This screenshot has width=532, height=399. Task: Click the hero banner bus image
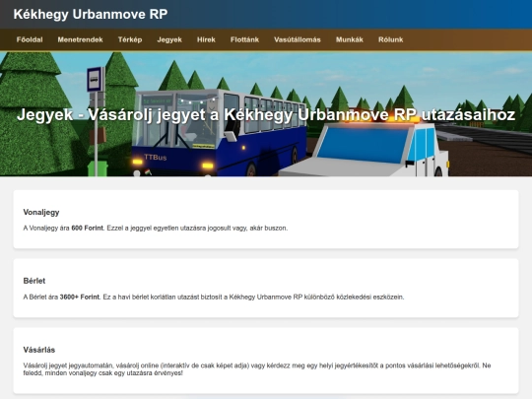(266, 114)
